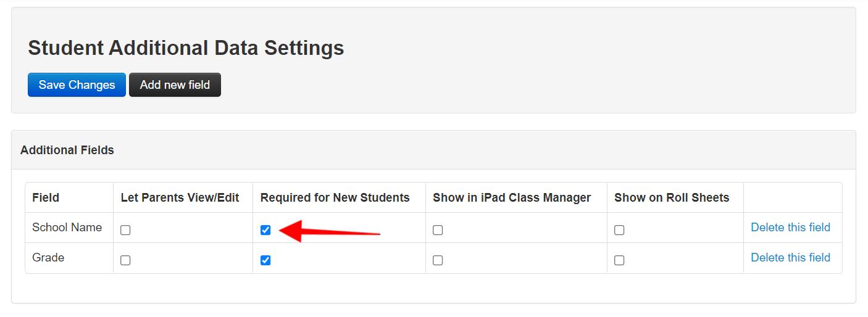Click the Additional Fields panel heading
The image size is (868, 317).
pos(67,150)
